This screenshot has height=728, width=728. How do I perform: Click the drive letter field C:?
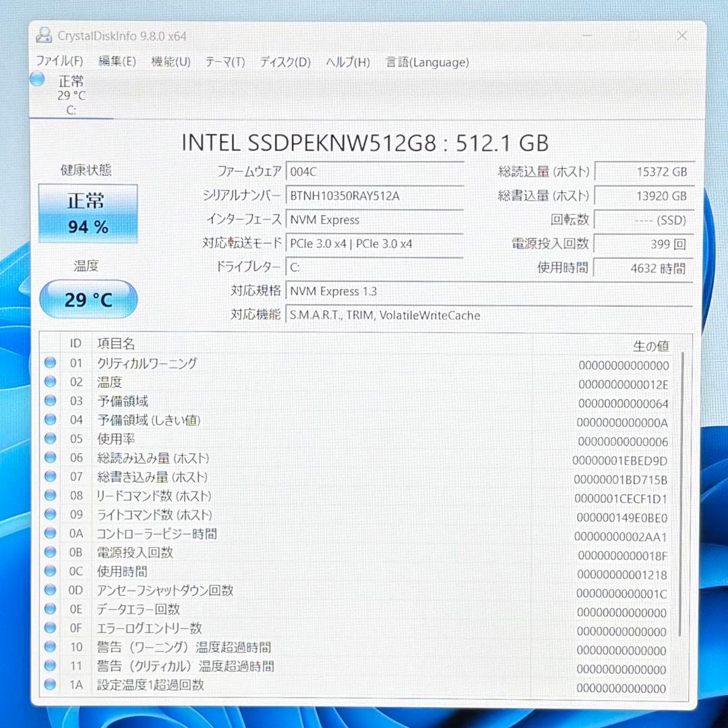375,268
